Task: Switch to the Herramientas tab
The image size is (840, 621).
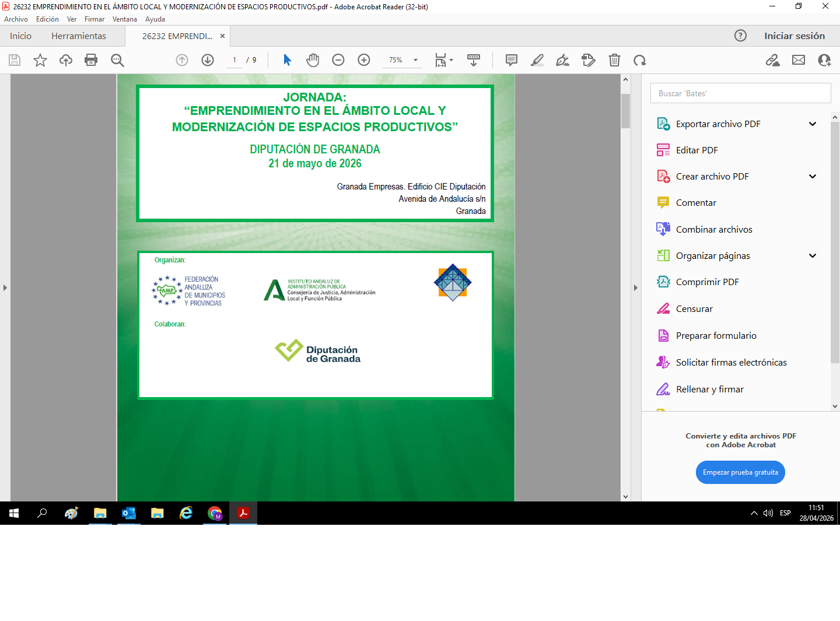Action: (79, 36)
